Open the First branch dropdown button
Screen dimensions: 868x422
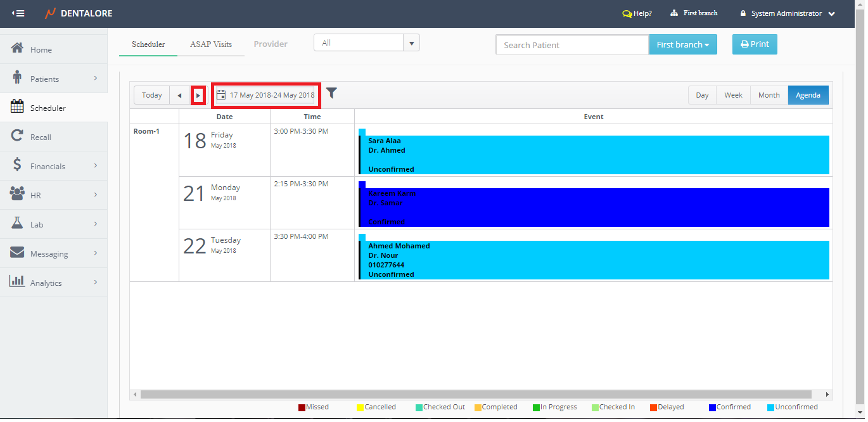[682, 45]
